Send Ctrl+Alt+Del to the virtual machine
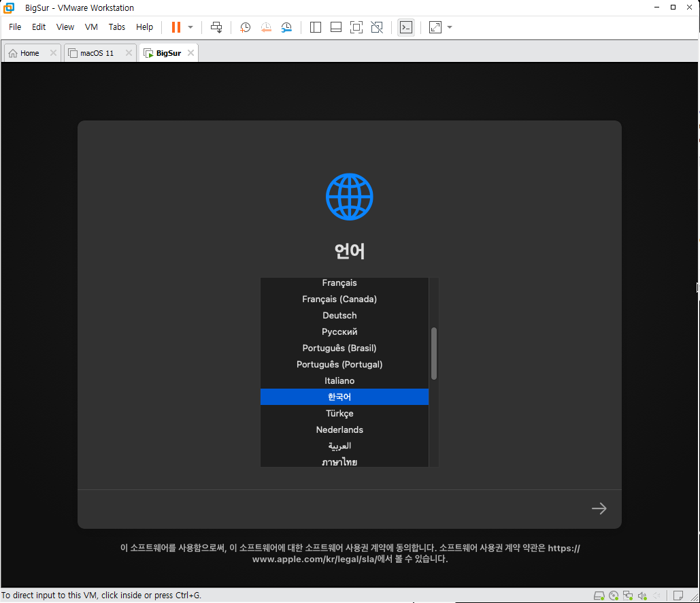Image resolution: width=700 pixels, height=603 pixels. pyautogui.click(x=216, y=27)
